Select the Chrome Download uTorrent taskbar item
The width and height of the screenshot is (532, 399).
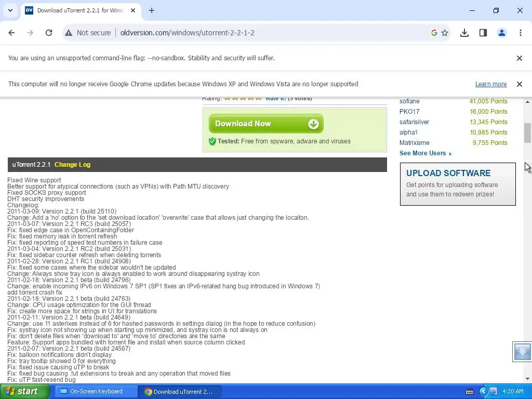180,392
